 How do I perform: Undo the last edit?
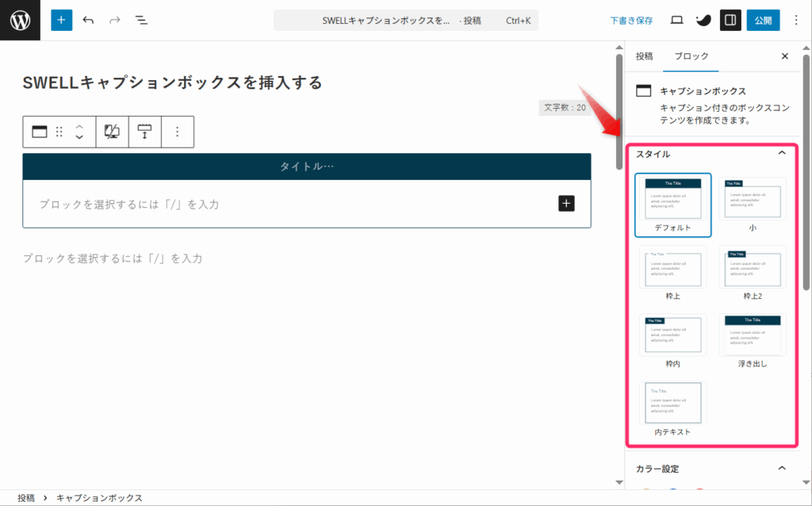(x=88, y=20)
